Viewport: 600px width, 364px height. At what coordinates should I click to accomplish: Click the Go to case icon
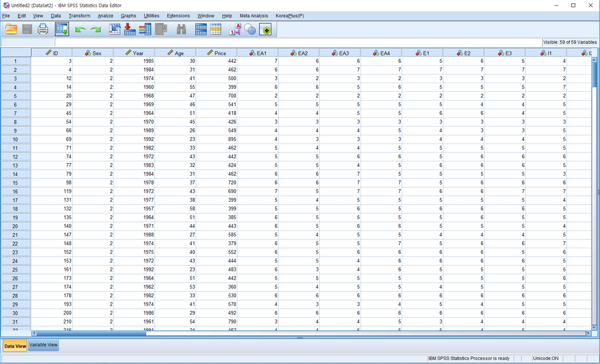point(115,29)
